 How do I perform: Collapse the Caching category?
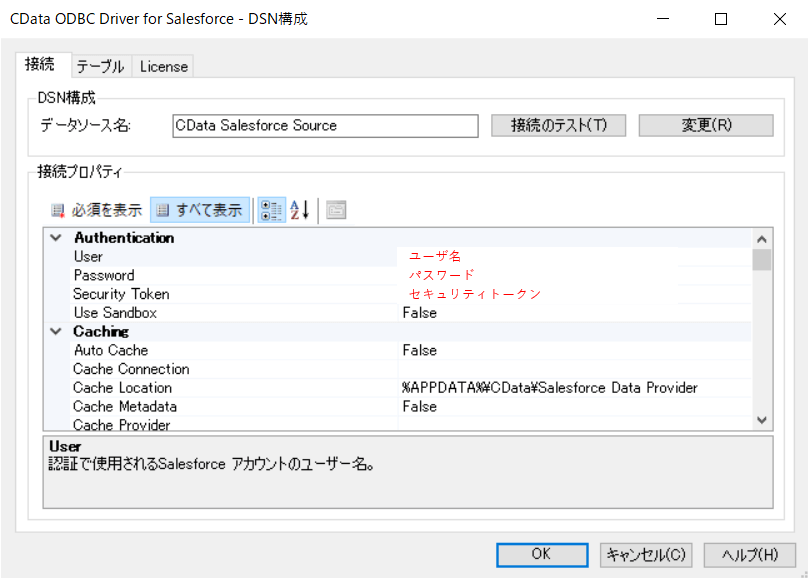point(56,332)
